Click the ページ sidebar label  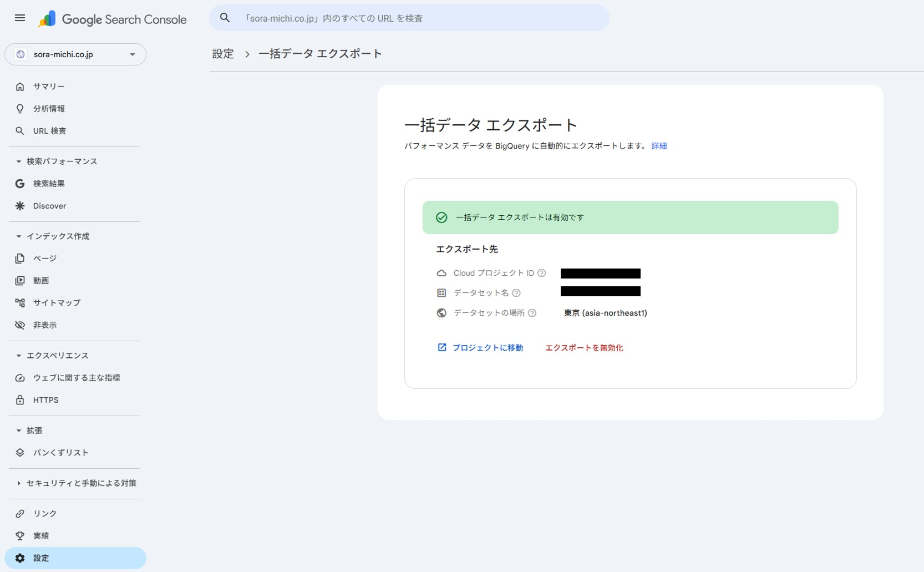pos(45,259)
